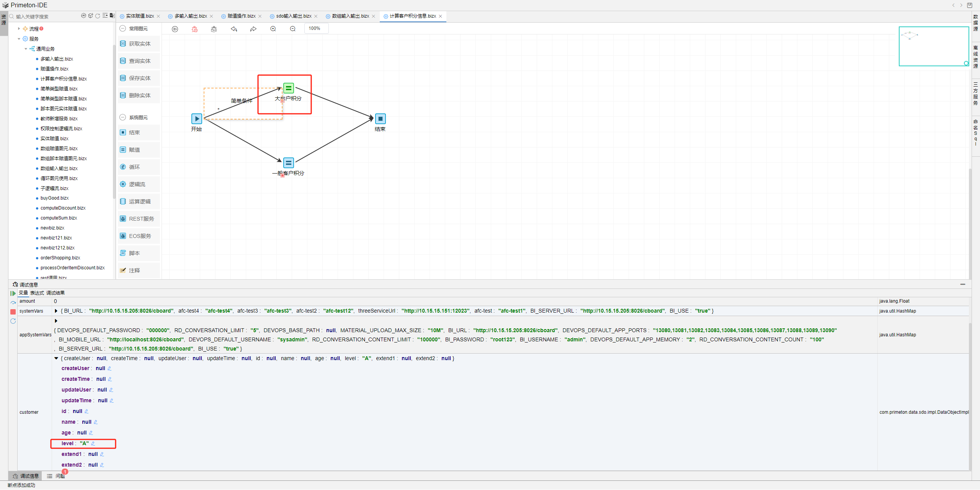Screen dimensions: 980x490
Task: Switch to the 表达式 debug tab
Action: point(37,293)
